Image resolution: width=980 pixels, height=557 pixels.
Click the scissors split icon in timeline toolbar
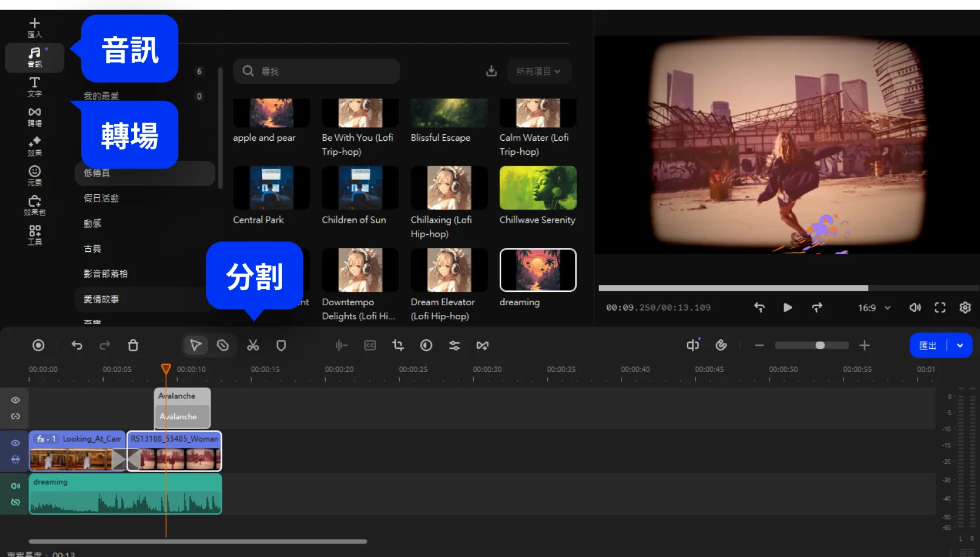[253, 345]
